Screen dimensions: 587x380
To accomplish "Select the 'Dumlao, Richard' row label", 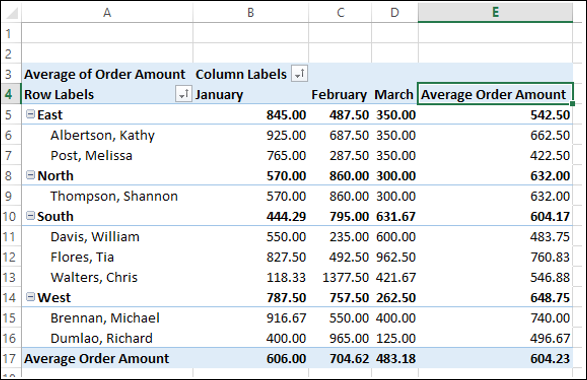I will 107,338.
